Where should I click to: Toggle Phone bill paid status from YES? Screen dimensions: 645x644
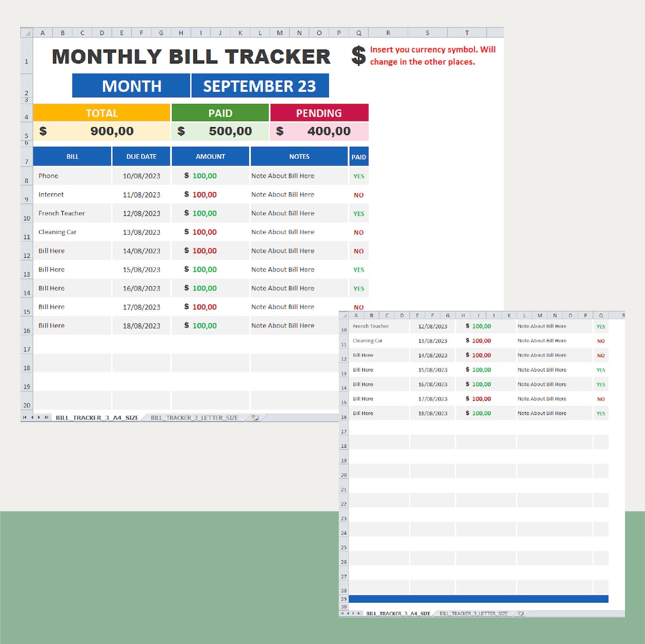(358, 176)
